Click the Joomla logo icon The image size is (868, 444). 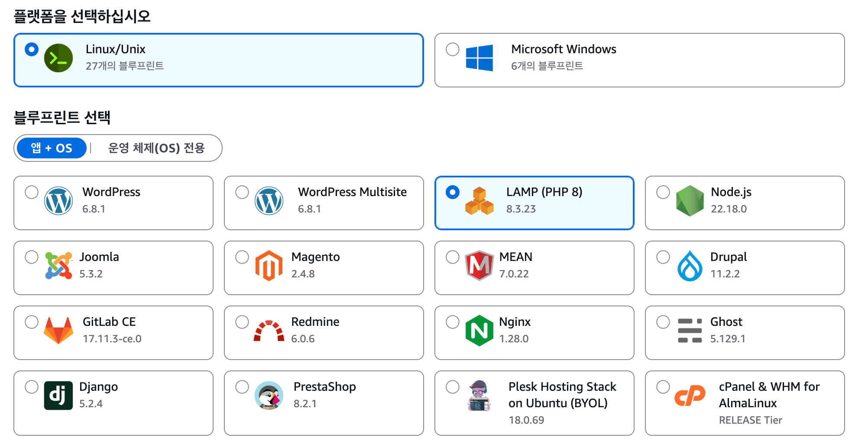coord(58,266)
